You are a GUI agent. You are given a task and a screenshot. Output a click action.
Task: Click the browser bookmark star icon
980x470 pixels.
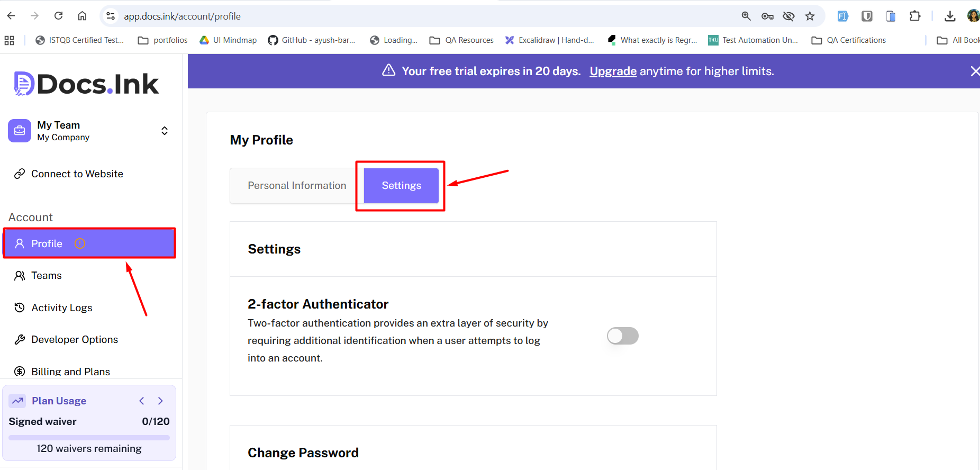[810, 16]
